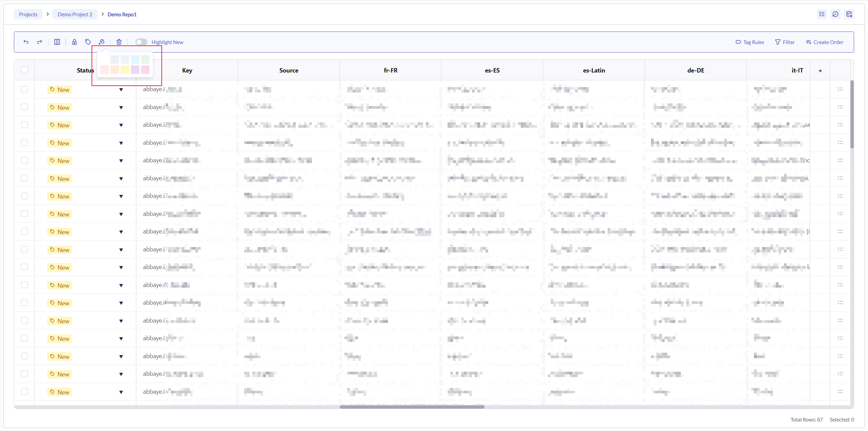Open the columns layout icon

coord(57,42)
